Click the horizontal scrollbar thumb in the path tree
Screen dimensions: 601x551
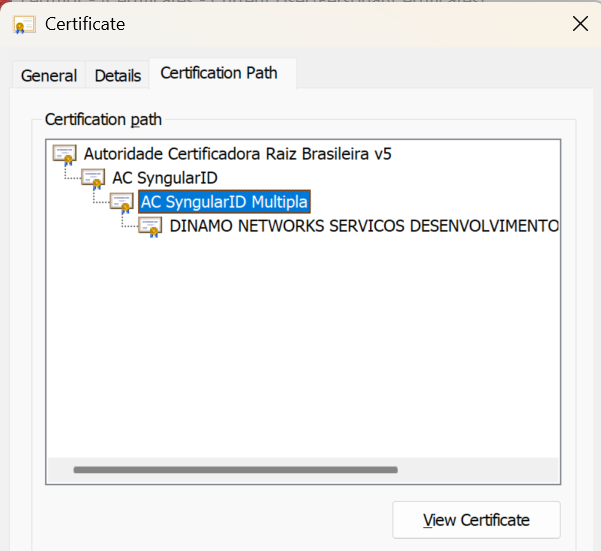coord(235,469)
